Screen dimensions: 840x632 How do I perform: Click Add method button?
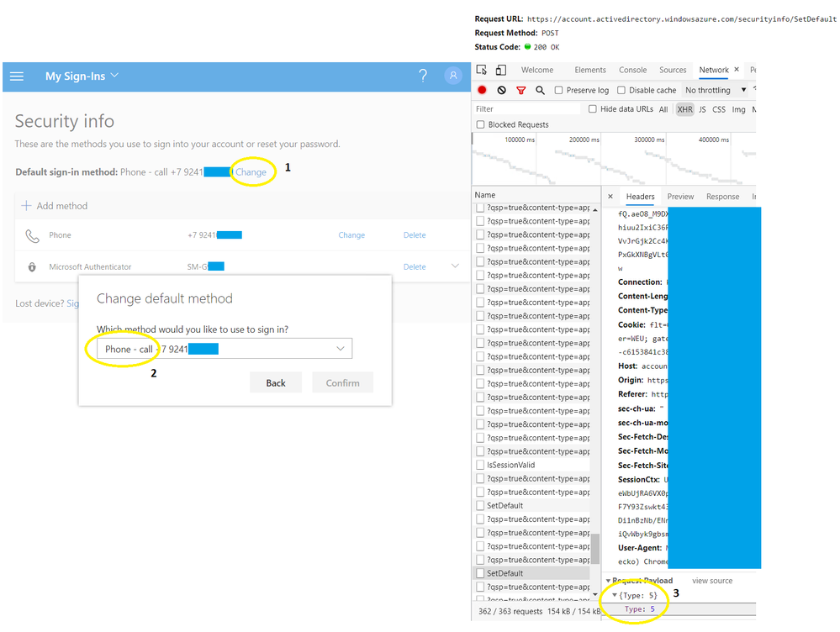click(54, 206)
